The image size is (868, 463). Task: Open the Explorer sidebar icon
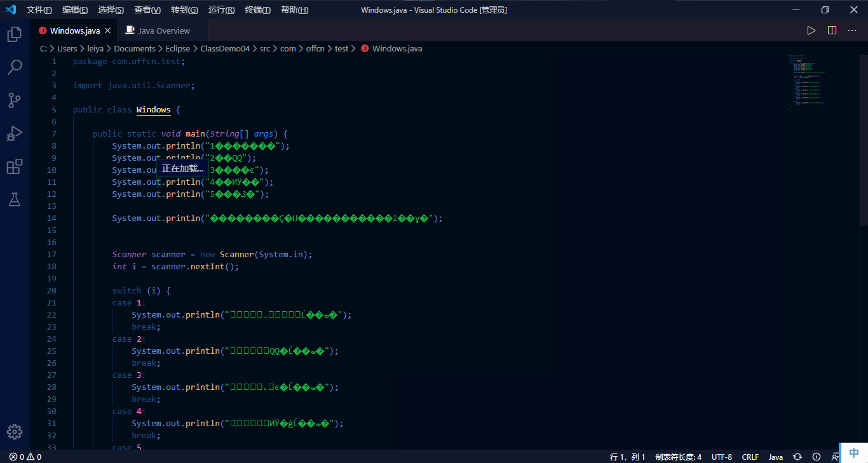[14, 35]
